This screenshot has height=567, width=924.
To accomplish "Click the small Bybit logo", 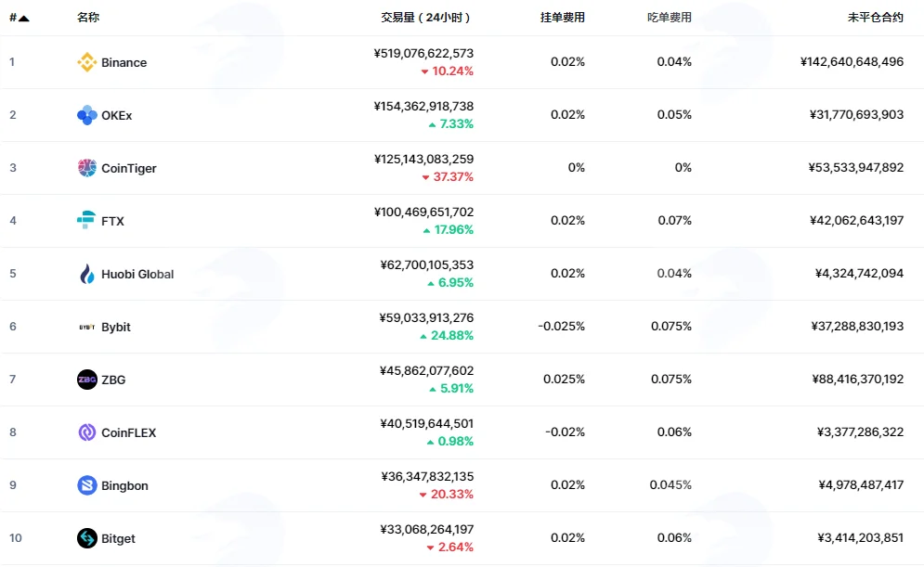I will (86, 327).
